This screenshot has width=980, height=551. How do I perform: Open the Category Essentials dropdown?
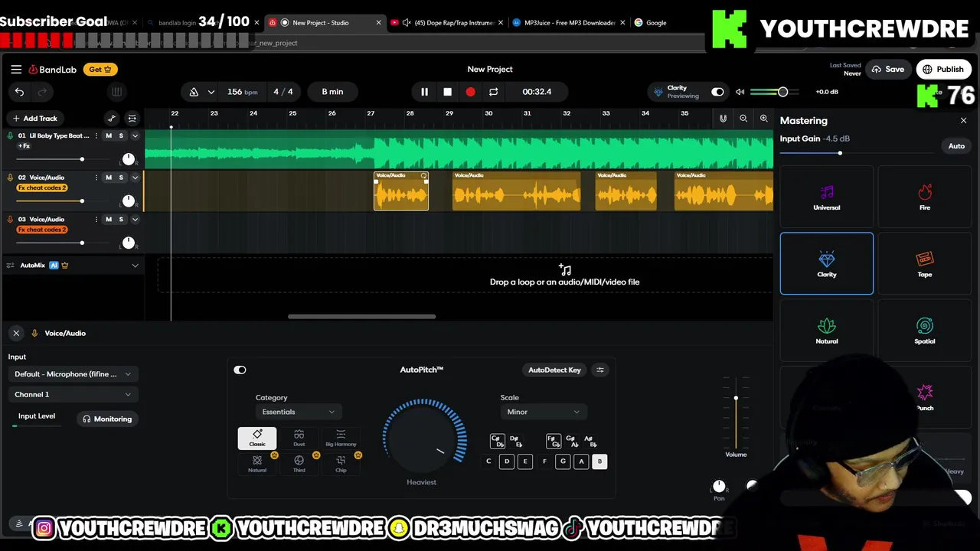[x=298, y=412]
